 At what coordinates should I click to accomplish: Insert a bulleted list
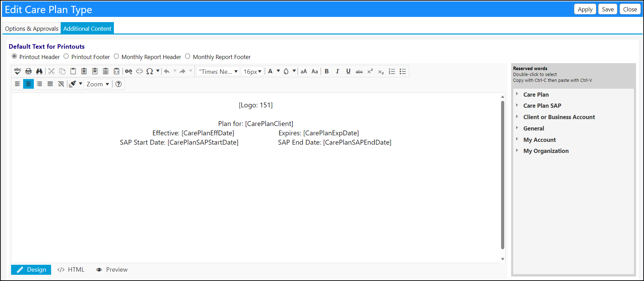click(403, 71)
